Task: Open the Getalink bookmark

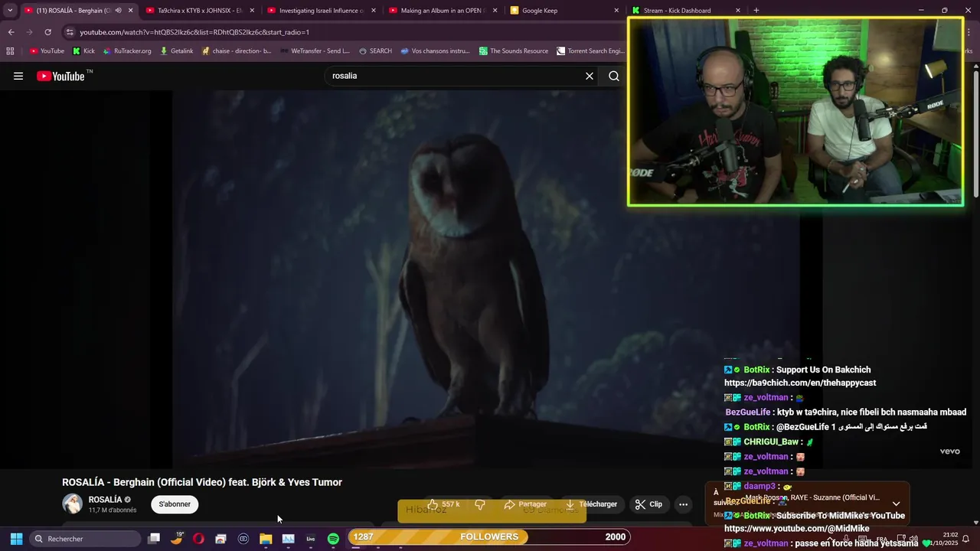Action: (176, 51)
